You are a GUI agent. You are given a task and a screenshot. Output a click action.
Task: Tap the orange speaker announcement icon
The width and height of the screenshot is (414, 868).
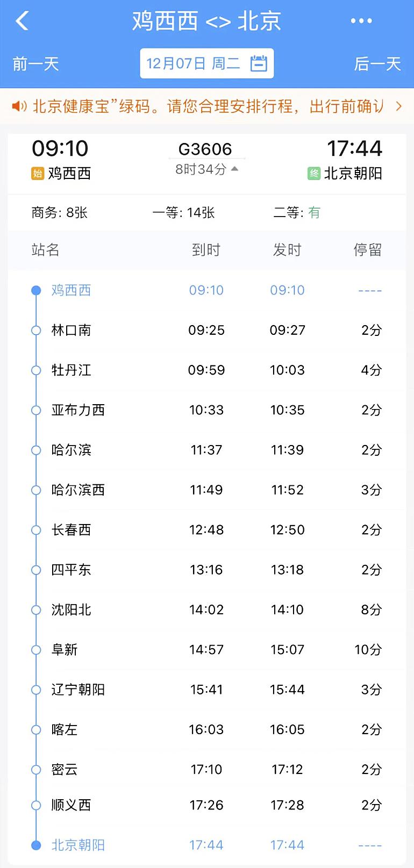[19, 106]
